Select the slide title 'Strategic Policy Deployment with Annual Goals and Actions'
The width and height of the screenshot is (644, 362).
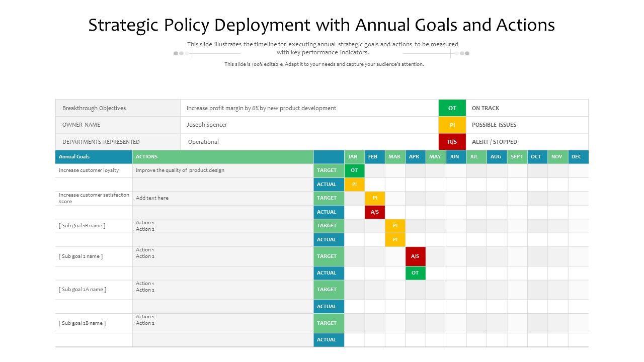[x=321, y=25]
